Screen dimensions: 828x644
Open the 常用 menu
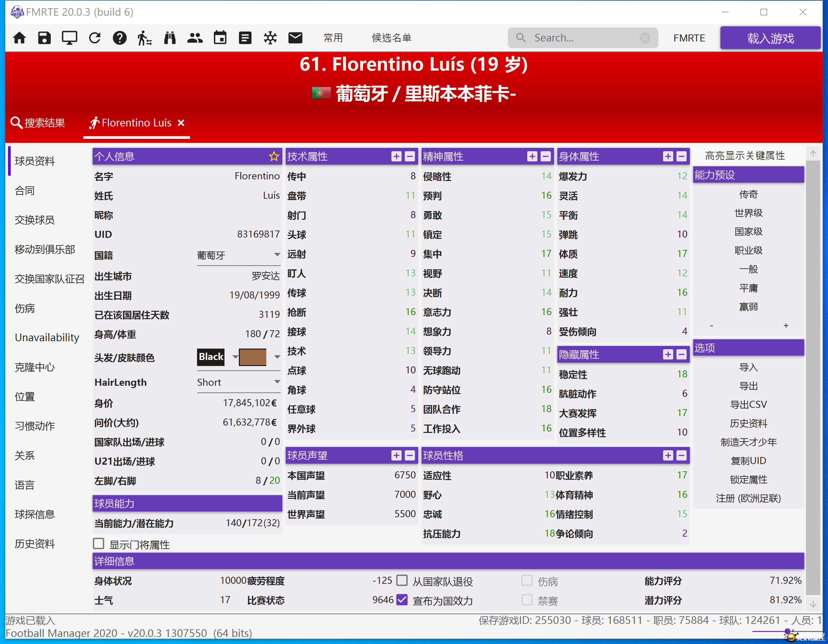click(x=333, y=38)
